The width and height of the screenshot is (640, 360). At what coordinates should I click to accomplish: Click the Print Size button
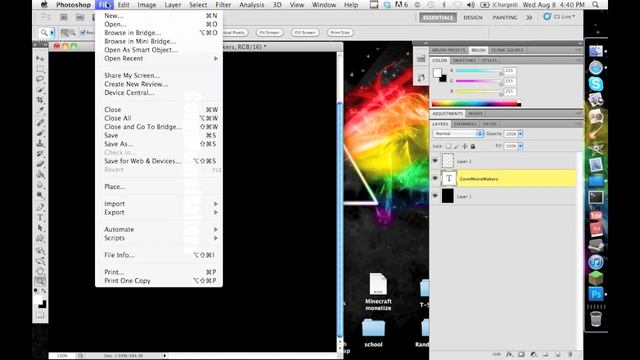pyautogui.click(x=340, y=32)
